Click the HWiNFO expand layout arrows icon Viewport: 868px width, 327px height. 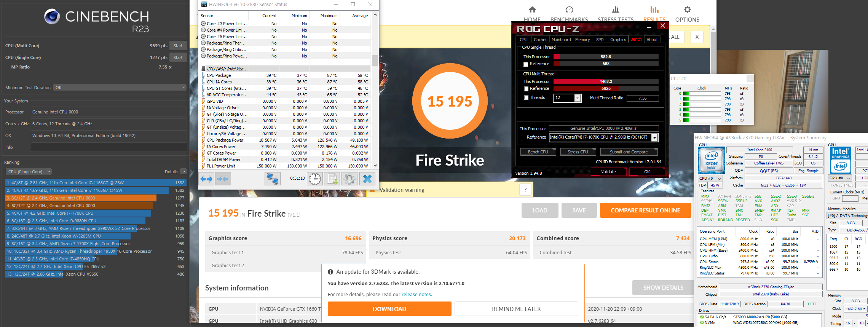[206, 179]
